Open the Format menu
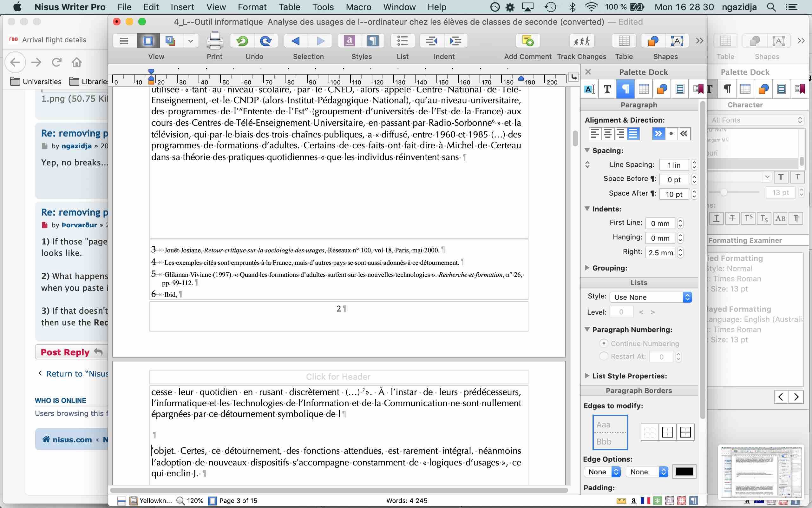This screenshot has height=508, width=812. tap(252, 7)
